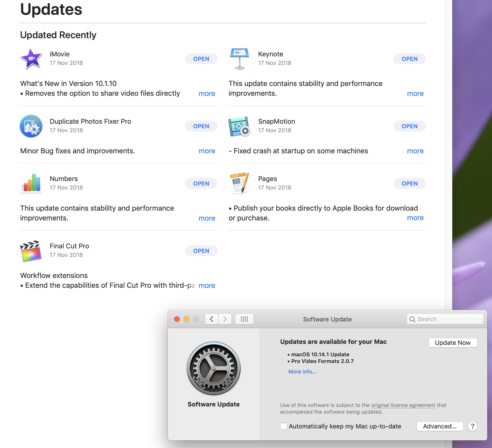The image size is (492, 448).
Task: Expand iMovie update notes with more
Action: tap(207, 93)
